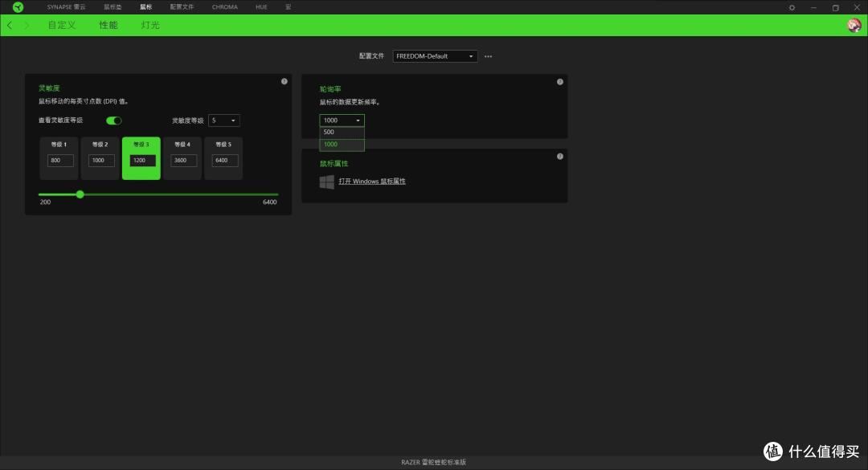Switch to the 自定义 tab
868x470 pixels.
[x=61, y=26]
